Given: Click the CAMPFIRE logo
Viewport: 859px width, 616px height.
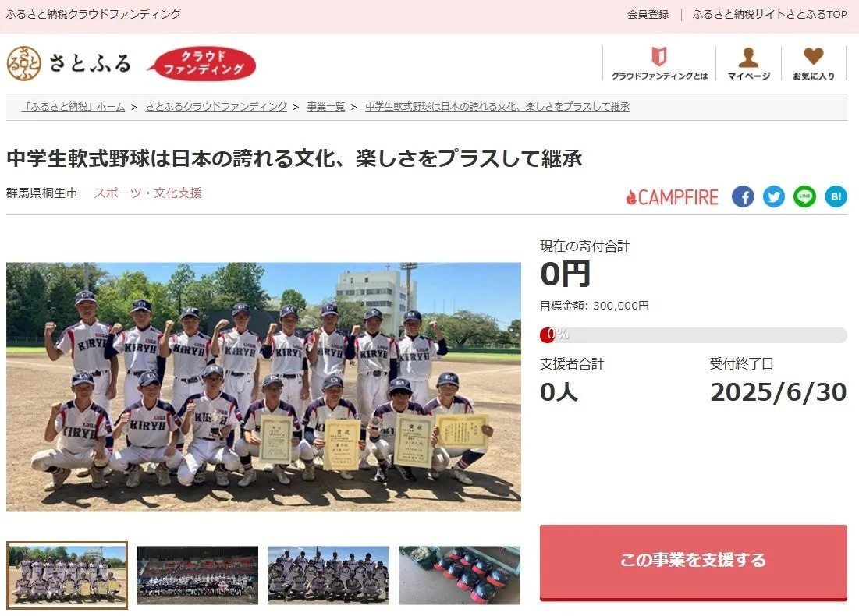Looking at the screenshot, I should click(x=673, y=197).
